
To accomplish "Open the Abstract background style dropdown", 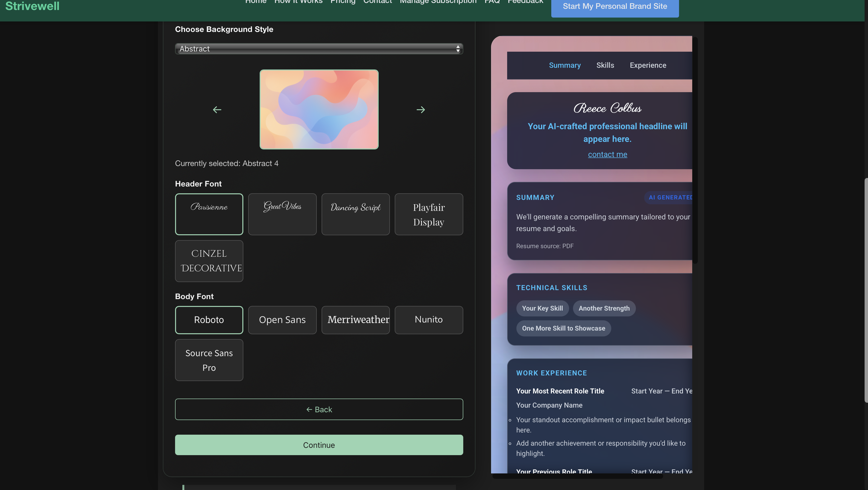I will tap(319, 49).
